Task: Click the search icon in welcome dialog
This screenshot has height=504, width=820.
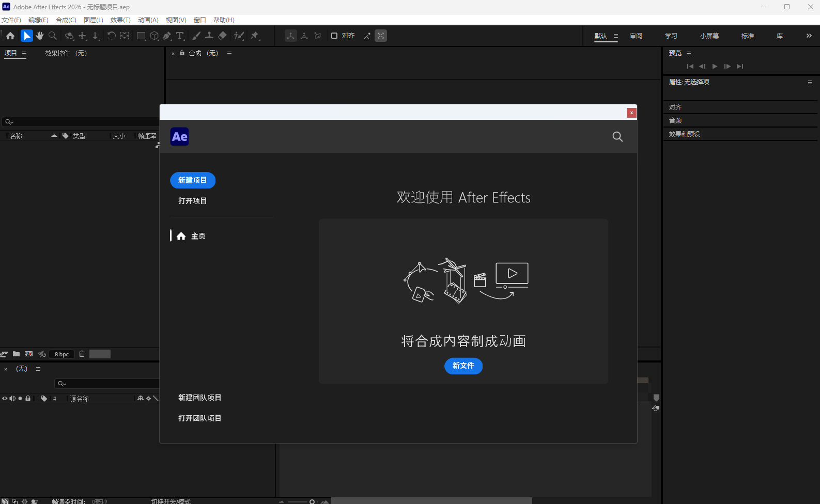Action: point(617,136)
